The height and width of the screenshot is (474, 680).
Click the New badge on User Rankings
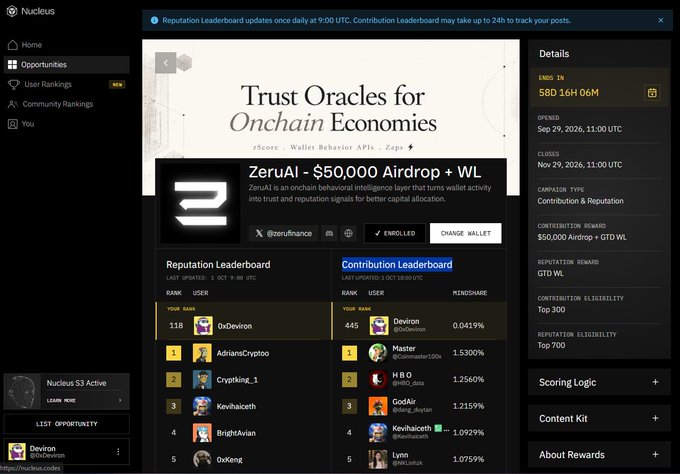point(117,85)
